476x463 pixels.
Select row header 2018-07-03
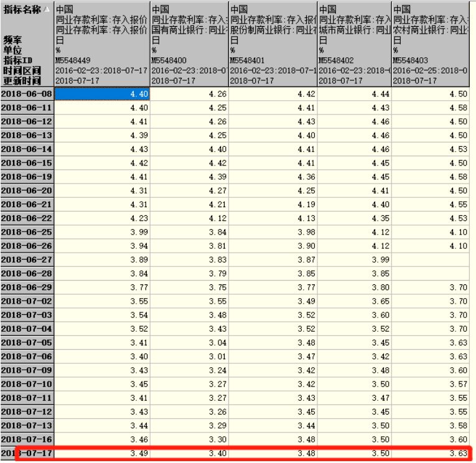click(27, 315)
